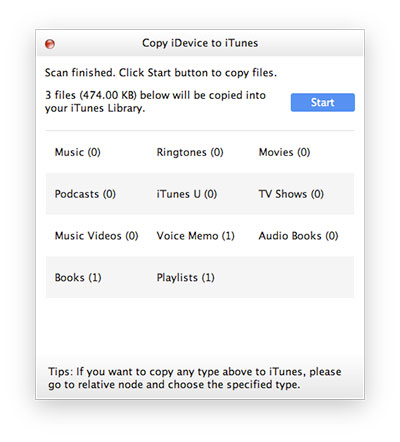Close the Copy iDevice to iTunes dialog
The height and width of the screenshot is (442, 400).
tap(50, 44)
